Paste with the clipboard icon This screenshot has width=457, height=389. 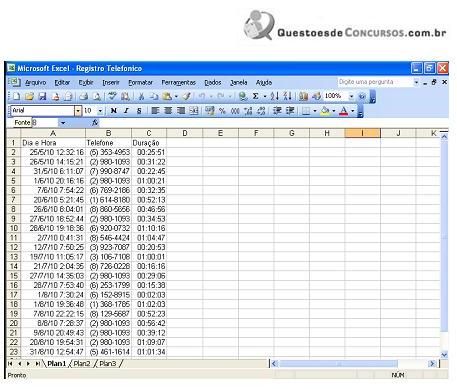pos(167,96)
